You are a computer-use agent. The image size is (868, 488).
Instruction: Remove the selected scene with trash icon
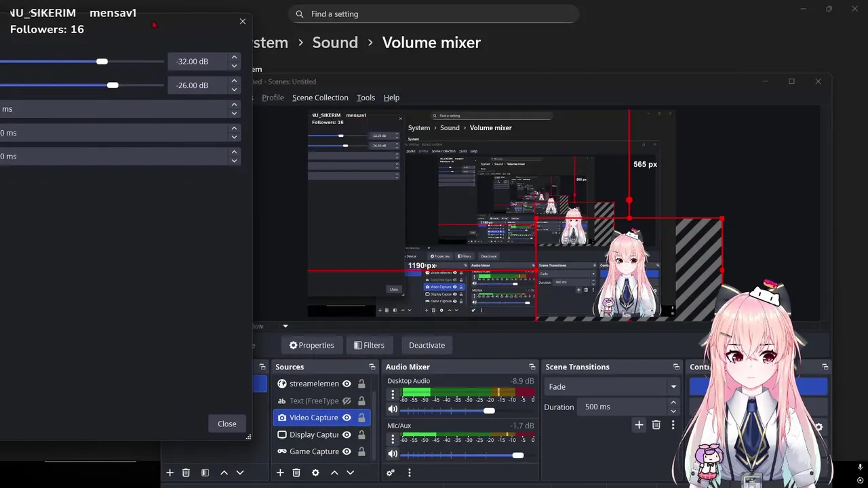(186, 472)
